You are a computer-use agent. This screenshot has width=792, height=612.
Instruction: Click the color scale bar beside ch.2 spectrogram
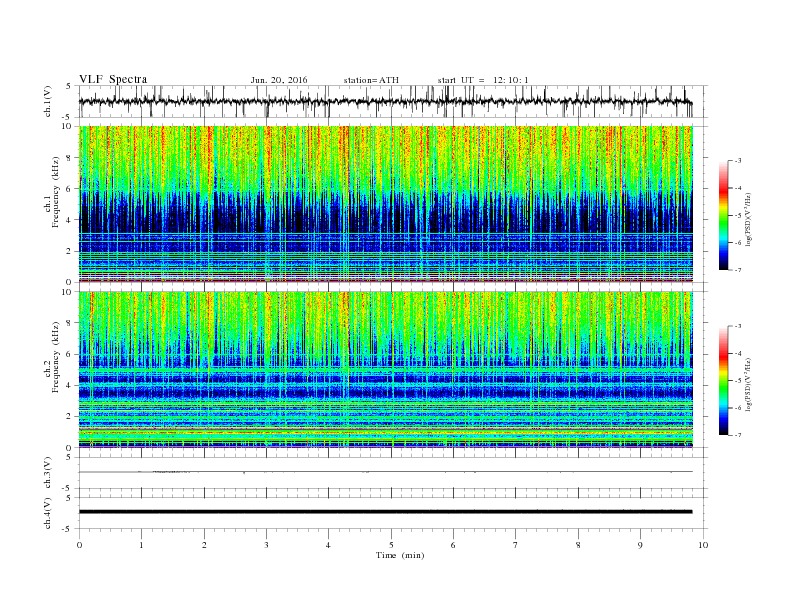[723, 381]
